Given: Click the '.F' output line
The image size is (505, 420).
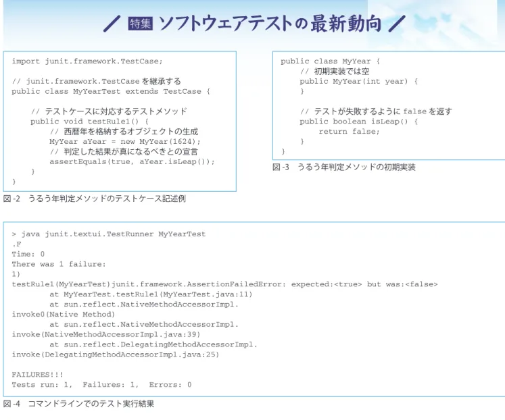Looking at the screenshot, I should tap(16, 244).
